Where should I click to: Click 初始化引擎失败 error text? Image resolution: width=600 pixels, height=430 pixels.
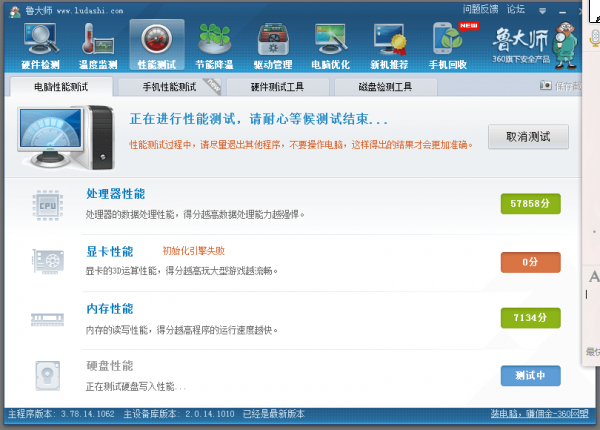[x=194, y=251]
